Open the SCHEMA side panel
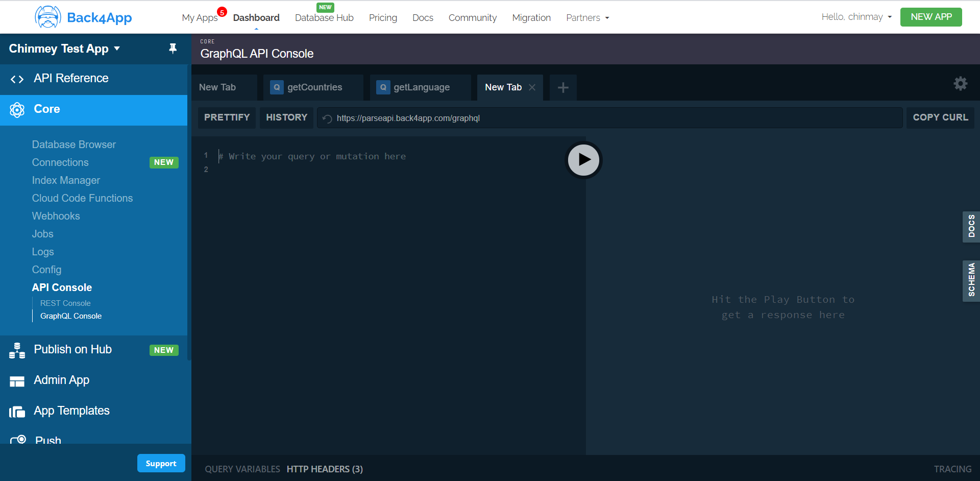This screenshot has width=980, height=481. 971,281
